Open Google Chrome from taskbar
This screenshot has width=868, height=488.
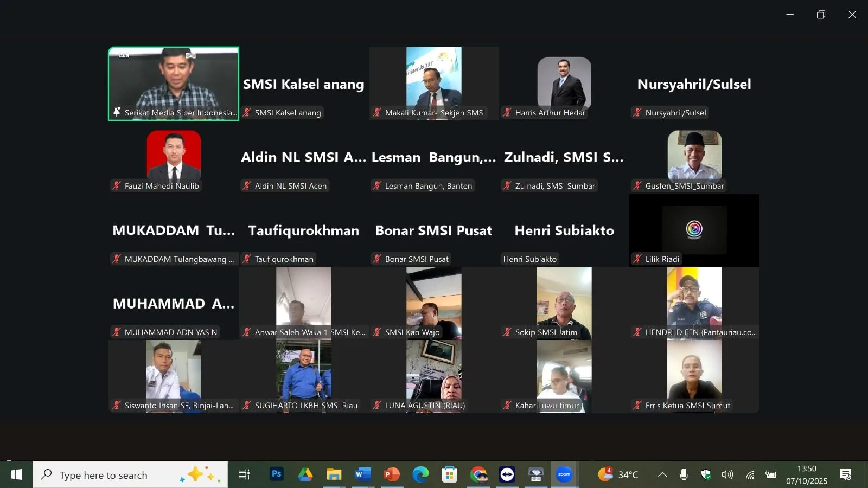[x=478, y=474]
